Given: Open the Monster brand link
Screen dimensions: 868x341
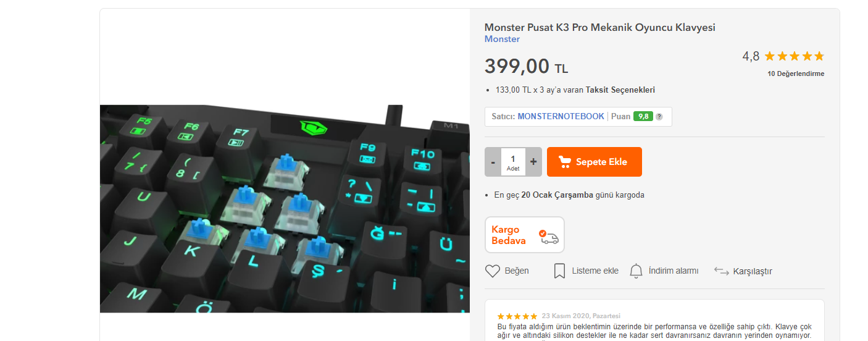Looking at the screenshot, I should pos(502,39).
